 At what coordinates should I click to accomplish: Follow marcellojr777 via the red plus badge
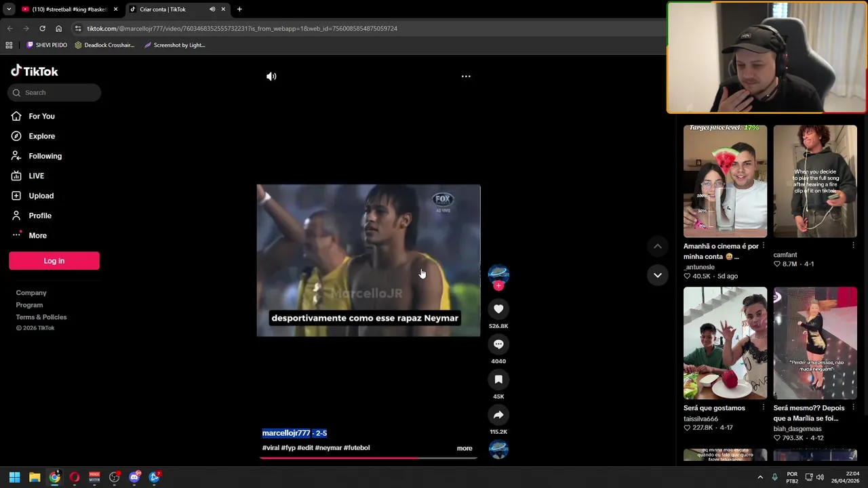498,286
